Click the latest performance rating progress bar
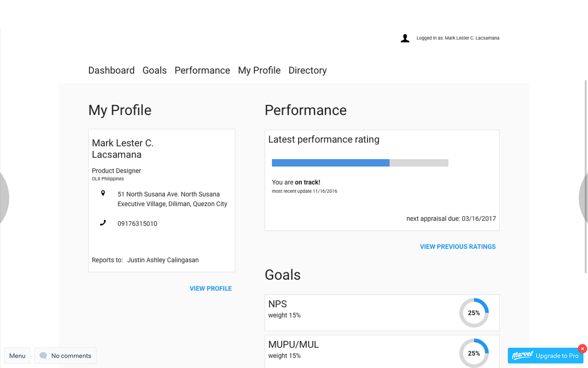 (360, 163)
